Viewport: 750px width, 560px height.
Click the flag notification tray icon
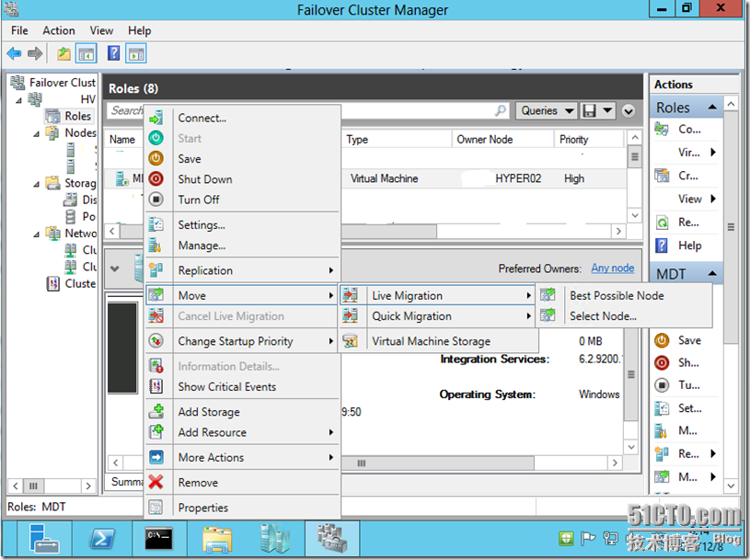pos(588,539)
